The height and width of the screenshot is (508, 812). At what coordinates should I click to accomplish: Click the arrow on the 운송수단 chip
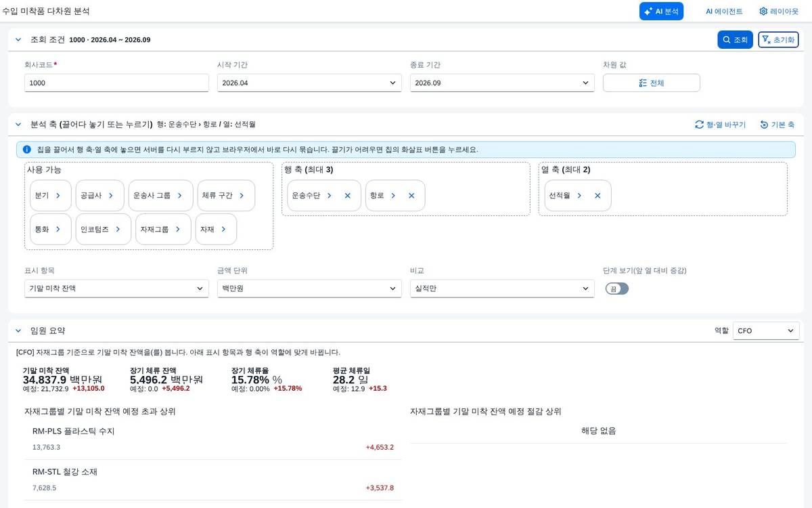(330, 195)
